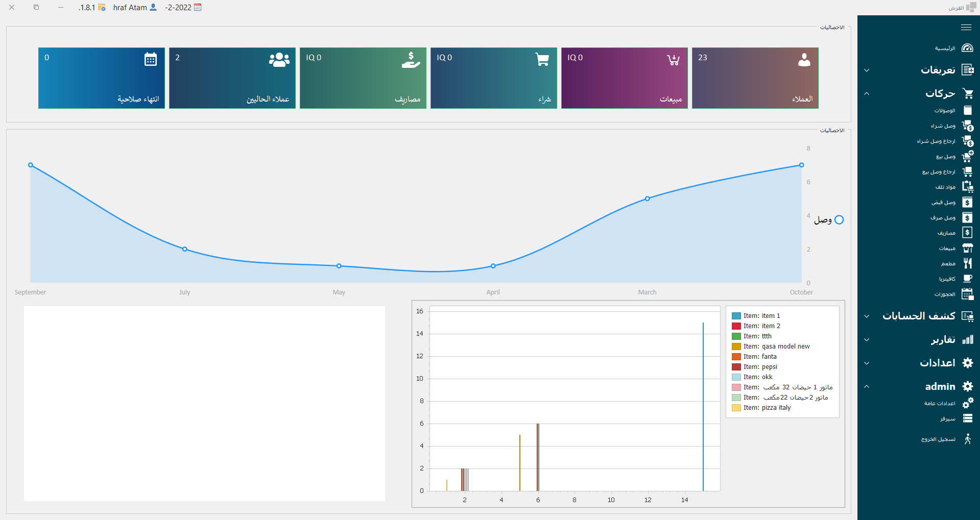The height and width of the screenshot is (520, 980).
Task: Select the مطعم fork and knife icon
Action: coord(967,263)
